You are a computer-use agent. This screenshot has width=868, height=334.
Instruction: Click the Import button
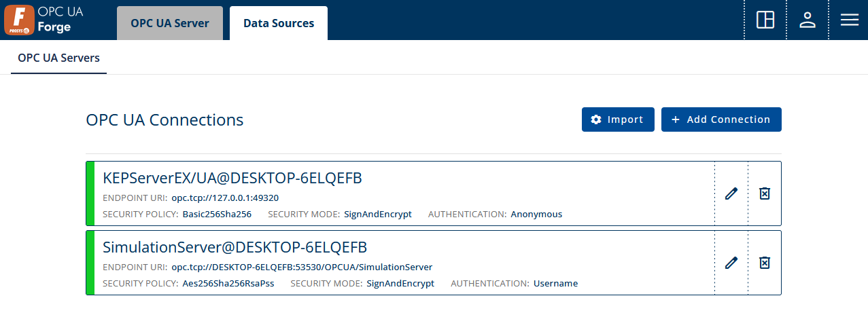(618, 119)
